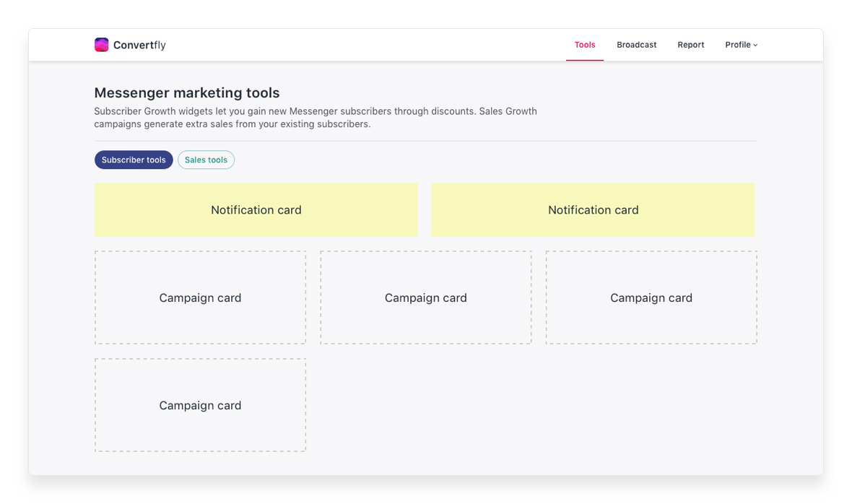Switch to the Broadcast tab

636,45
